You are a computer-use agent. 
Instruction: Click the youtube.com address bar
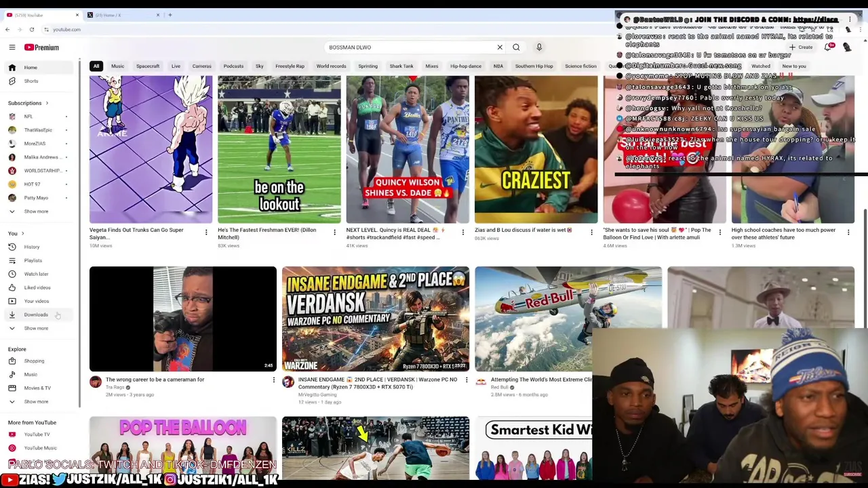point(66,29)
